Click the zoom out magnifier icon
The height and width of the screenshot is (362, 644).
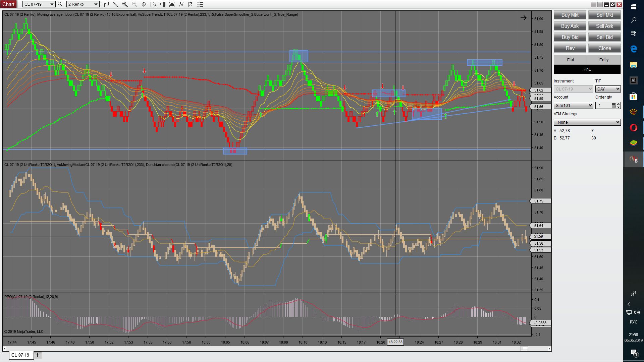point(135,4)
